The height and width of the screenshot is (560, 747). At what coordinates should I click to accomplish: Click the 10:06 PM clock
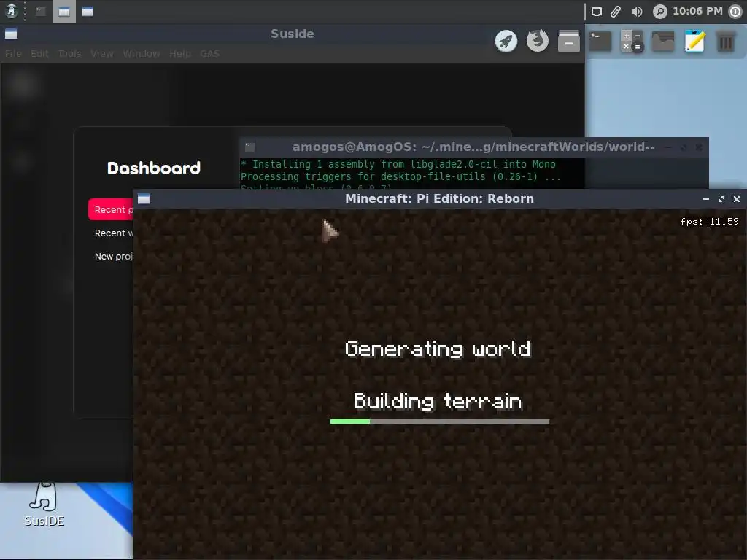[x=697, y=11]
